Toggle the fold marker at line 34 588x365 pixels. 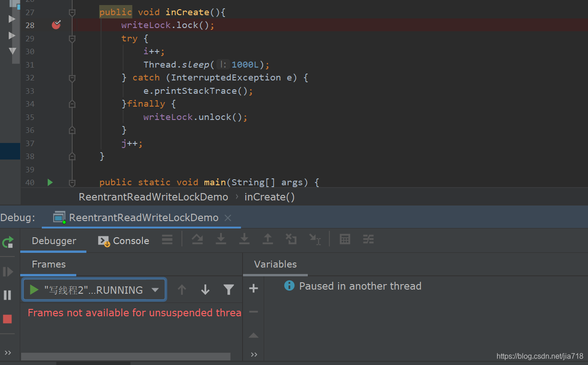click(72, 104)
